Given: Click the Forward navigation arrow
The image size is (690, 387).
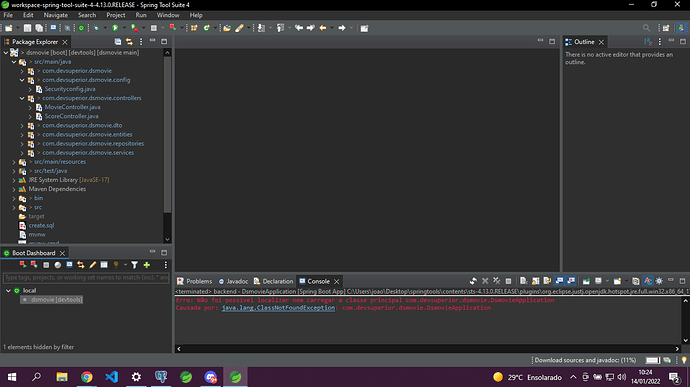Looking at the screenshot, I should tap(342, 28).
